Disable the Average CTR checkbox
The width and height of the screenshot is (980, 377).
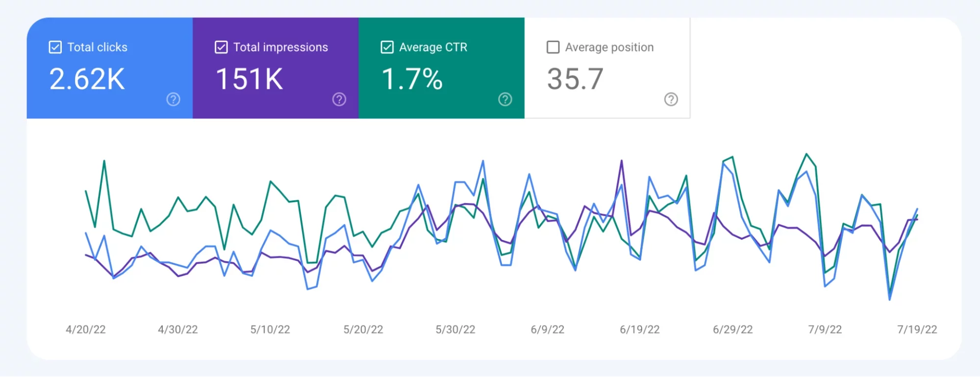387,47
